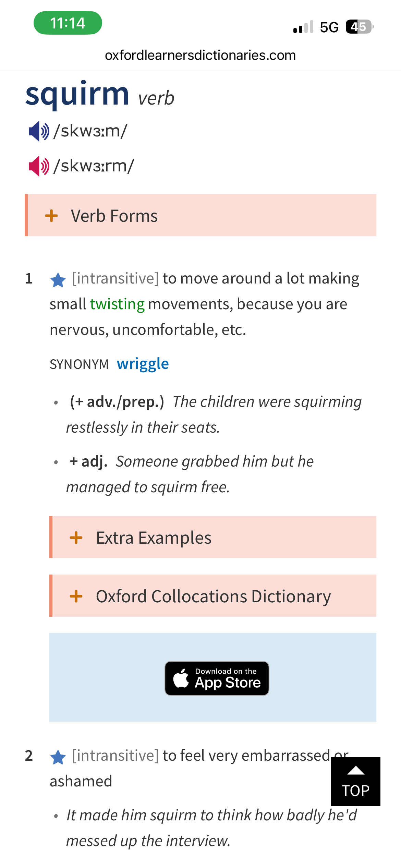Tap the squirm headword title

(77, 94)
